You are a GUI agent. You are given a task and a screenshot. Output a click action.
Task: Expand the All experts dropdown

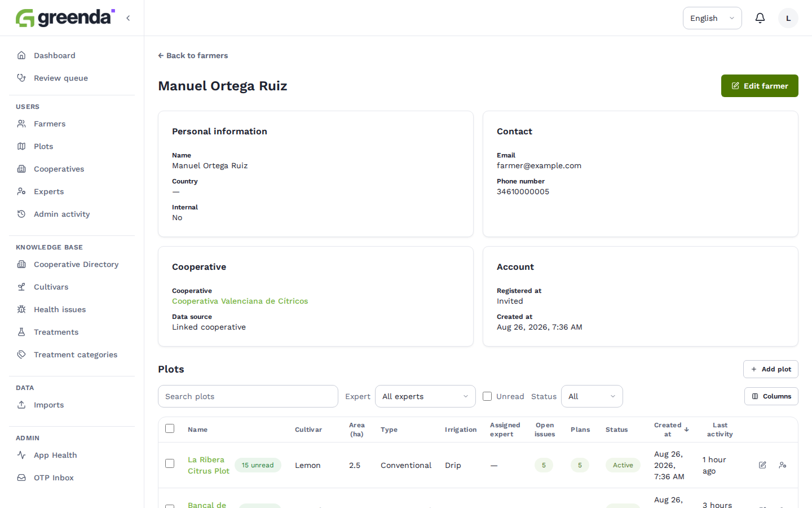[x=425, y=396]
